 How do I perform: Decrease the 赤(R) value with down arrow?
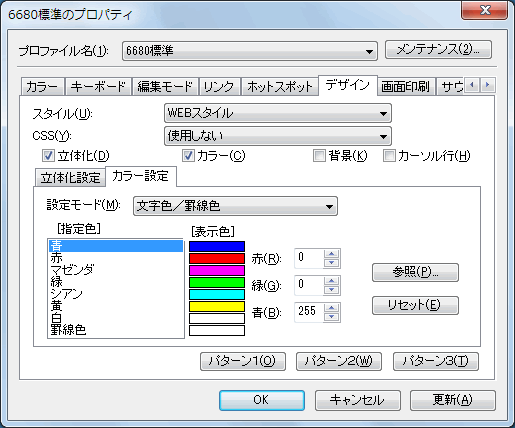pos(331,263)
